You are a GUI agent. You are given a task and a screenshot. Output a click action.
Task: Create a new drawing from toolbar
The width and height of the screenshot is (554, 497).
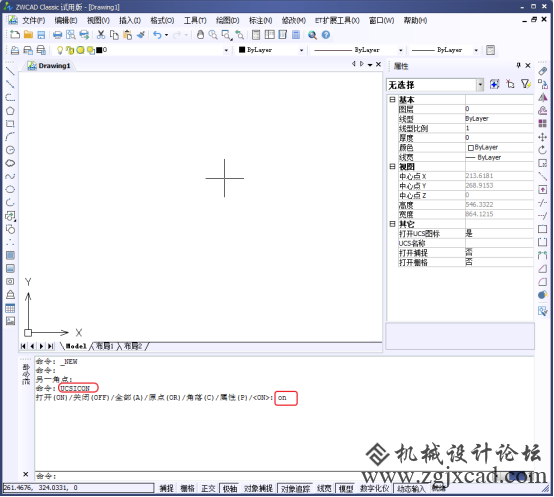click(15, 35)
